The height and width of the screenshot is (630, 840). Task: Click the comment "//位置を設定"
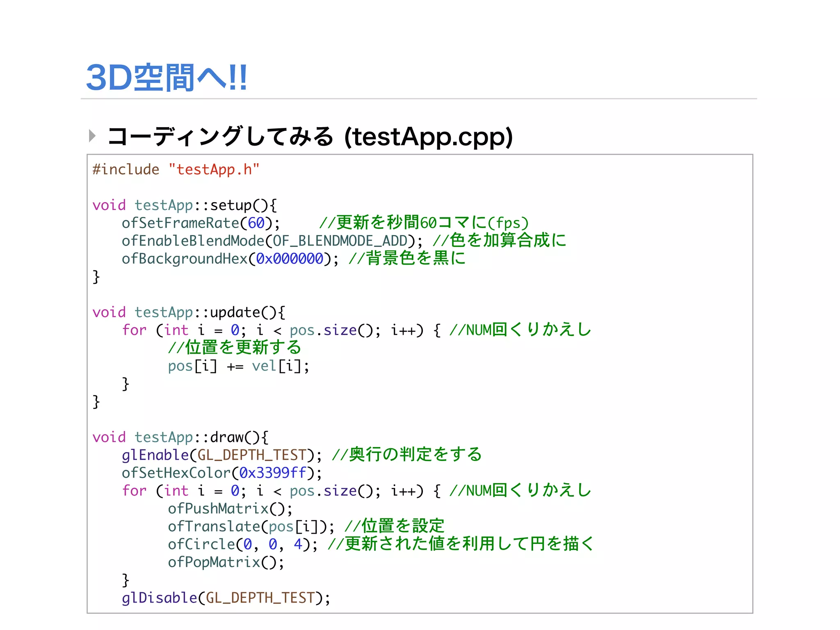tap(395, 526)
